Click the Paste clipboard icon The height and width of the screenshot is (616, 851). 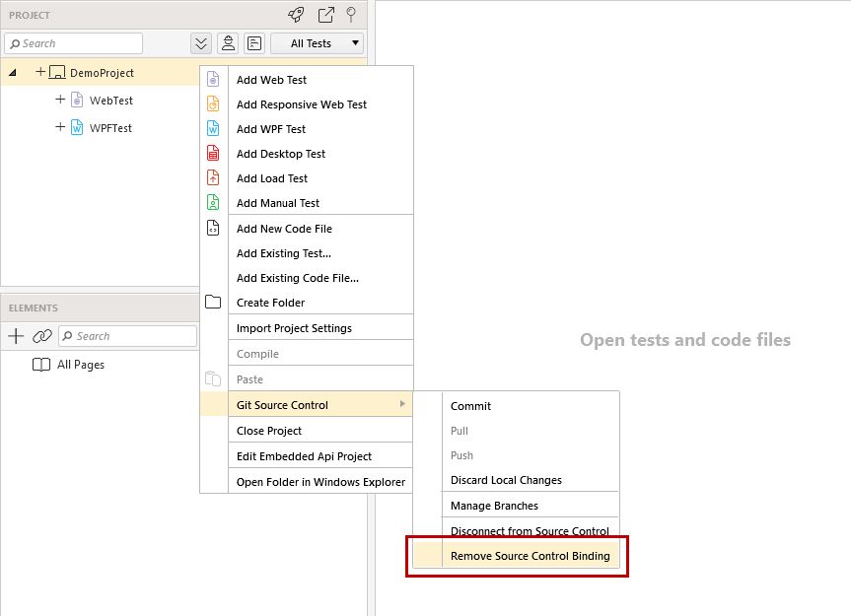pos(213,378)
